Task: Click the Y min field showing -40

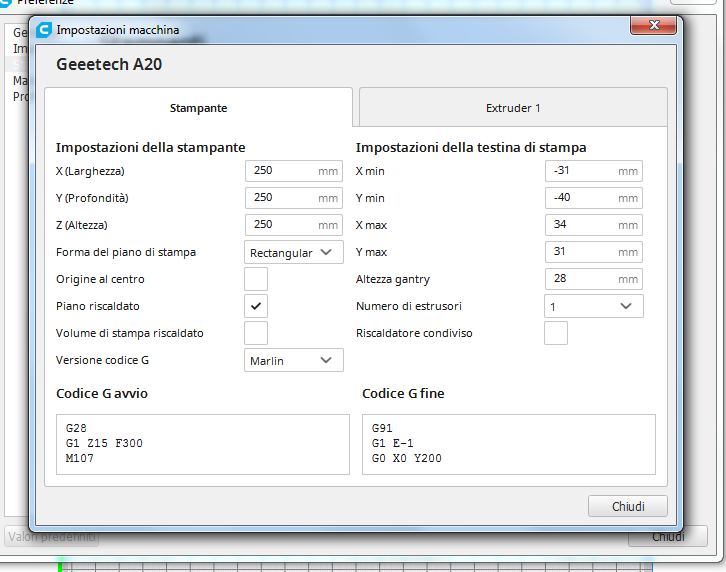Action: click(x=594, y=198)
